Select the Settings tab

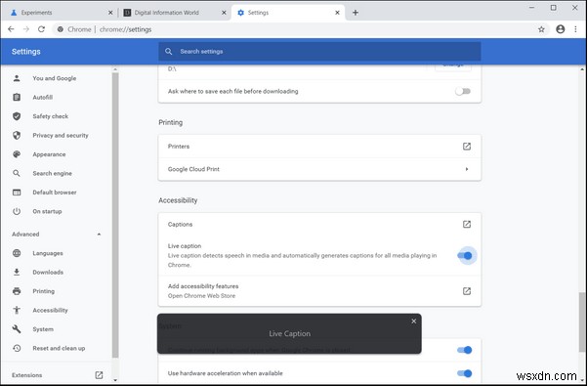pyautogui.click(x=288, y=13)
